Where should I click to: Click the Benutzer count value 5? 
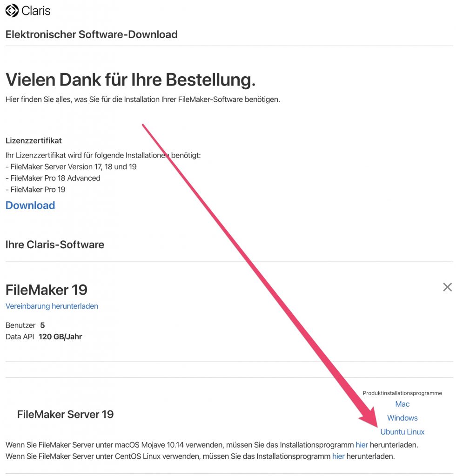click(42, 325)
